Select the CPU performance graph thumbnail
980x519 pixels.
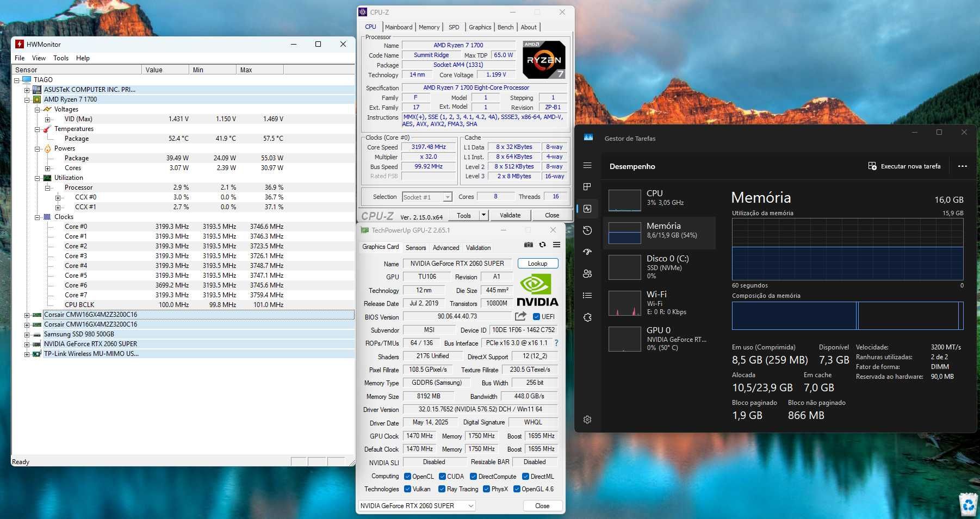pyautogui.click(x=624, y=200)
